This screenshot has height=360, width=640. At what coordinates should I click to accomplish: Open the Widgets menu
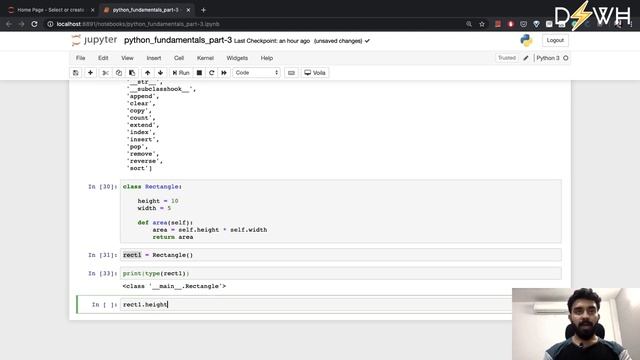tap(237, 58)
